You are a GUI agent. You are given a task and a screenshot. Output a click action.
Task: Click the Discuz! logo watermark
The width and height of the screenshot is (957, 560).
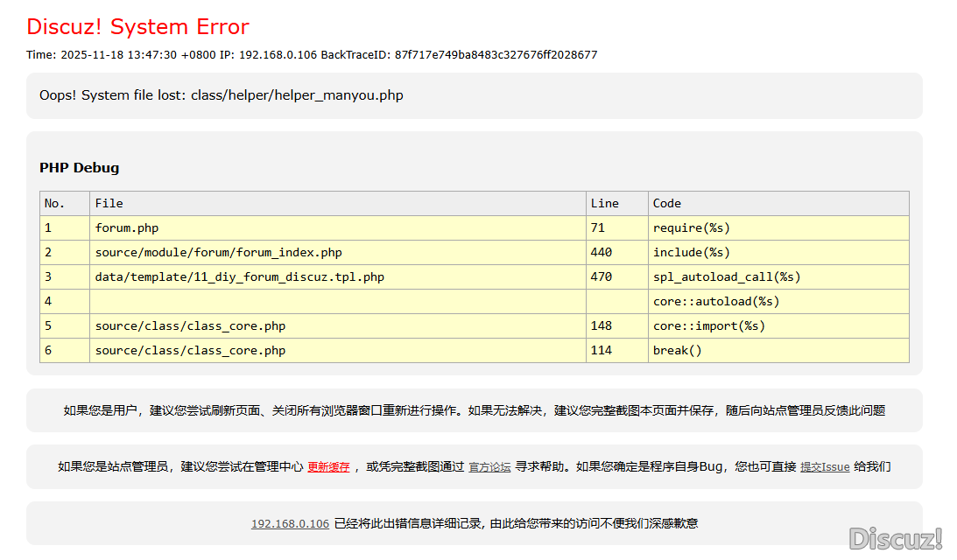coord(895,538)
